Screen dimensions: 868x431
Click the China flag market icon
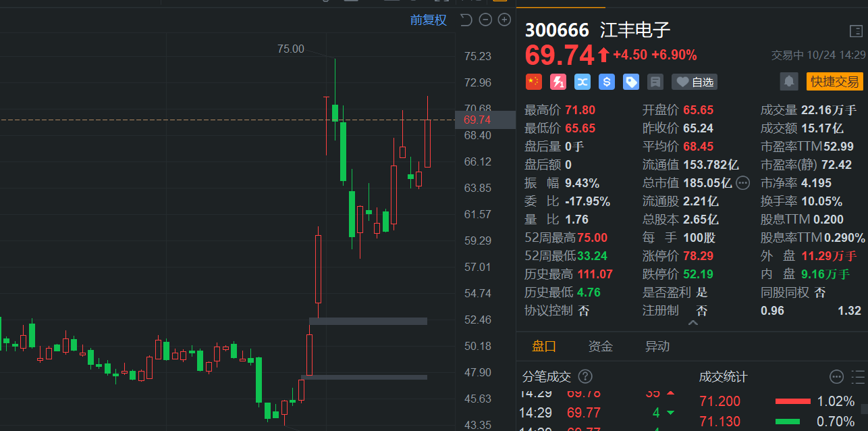(534, 82)
